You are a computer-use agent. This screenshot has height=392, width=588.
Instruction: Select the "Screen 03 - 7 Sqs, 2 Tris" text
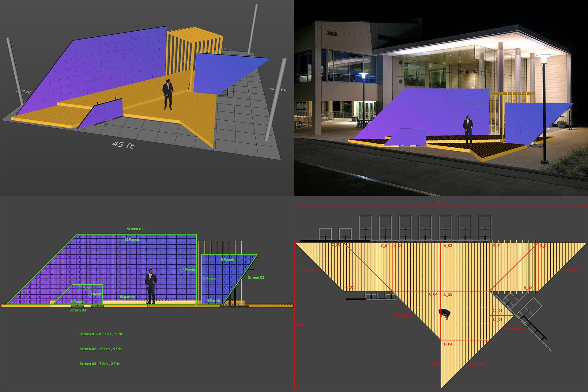pos(100,364)
